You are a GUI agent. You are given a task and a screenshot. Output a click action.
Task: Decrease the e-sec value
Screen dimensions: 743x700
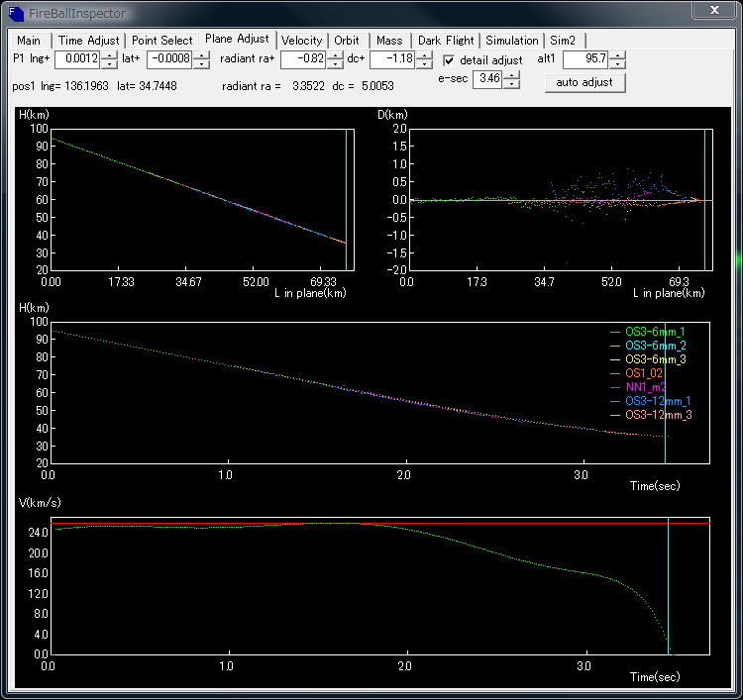[x=511, y=84]
